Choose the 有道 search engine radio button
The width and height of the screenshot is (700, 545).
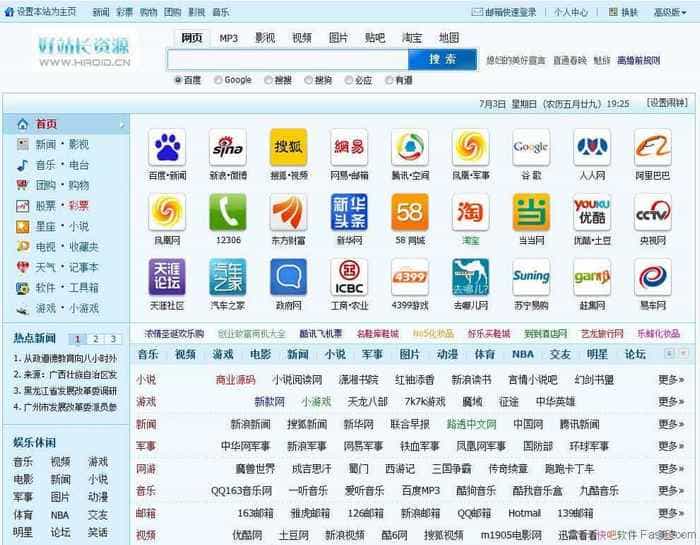(389, 80)
